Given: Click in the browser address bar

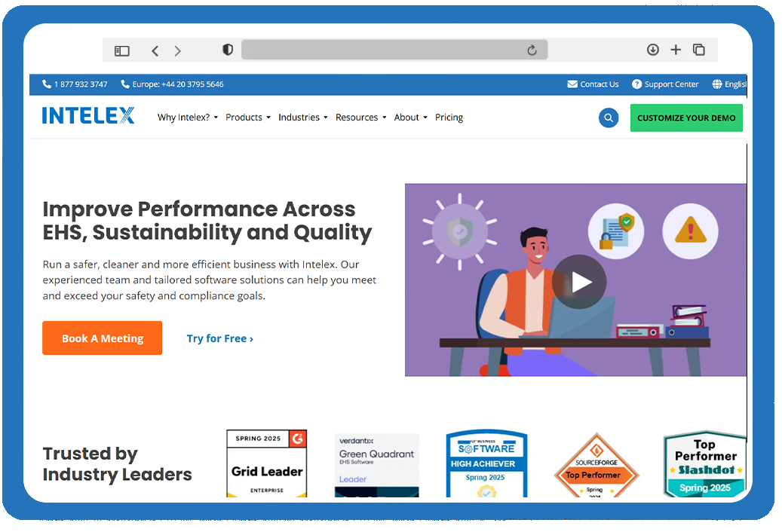Looking at the screenshot, I should pos(385,50).
